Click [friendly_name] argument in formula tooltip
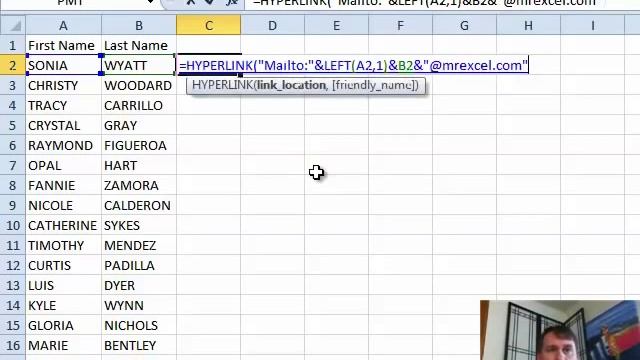This screenshot has height=360, width=640. point(373,85)
